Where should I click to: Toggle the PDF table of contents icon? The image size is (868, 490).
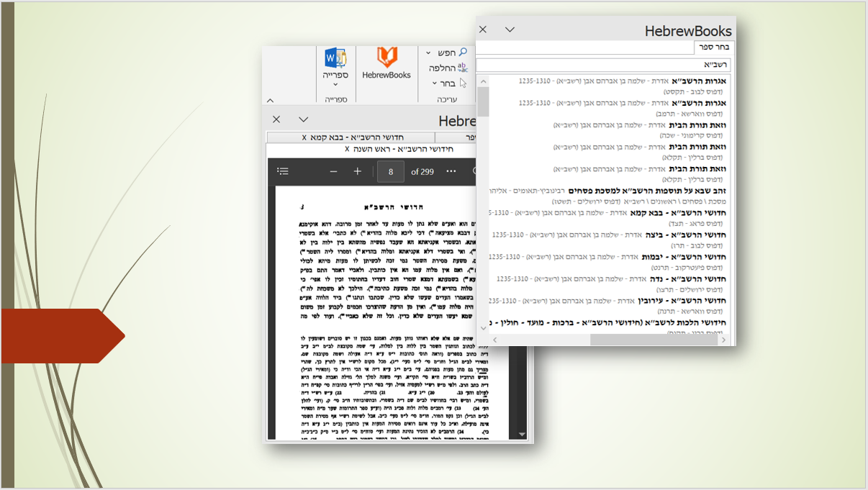point(283,171)
